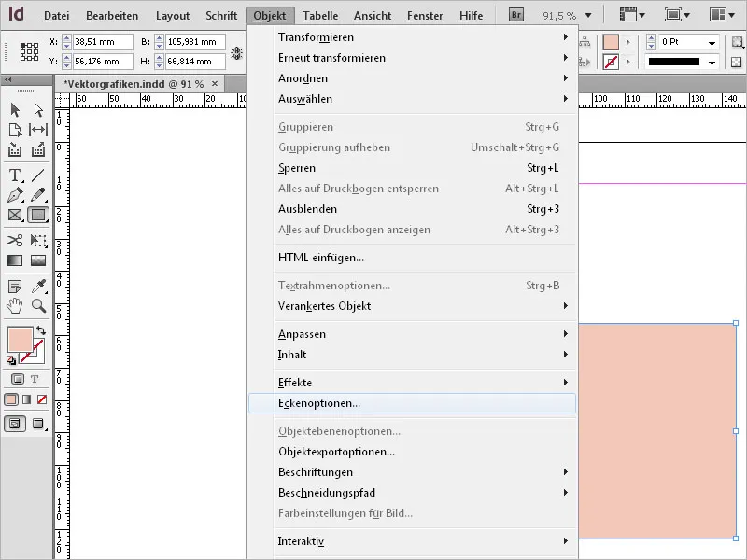The image size is (747, 560).
Task: Select the Eyedropper tool
Action: pos(38,287)
